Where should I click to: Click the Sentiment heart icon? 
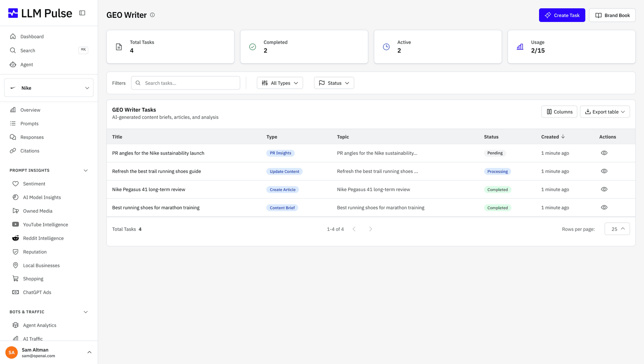[16, 184]
